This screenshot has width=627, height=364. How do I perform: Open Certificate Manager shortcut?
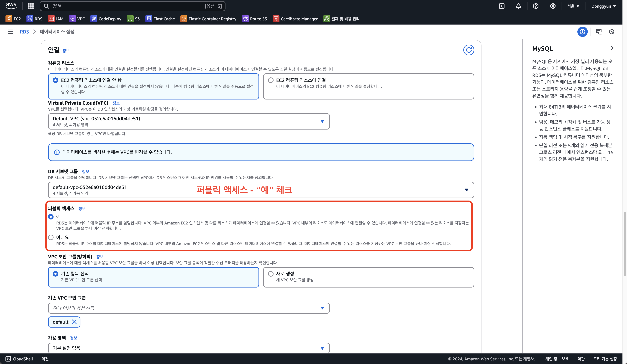[295, 19]
